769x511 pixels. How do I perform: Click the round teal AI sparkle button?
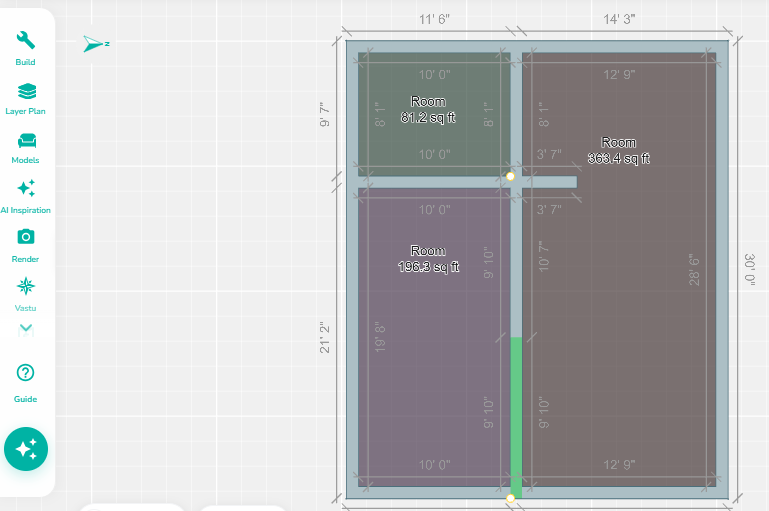pos(26,449)
